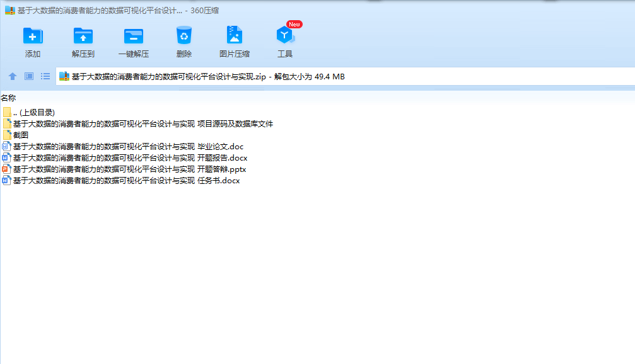Select the 截图 folder name

[21, 135]
